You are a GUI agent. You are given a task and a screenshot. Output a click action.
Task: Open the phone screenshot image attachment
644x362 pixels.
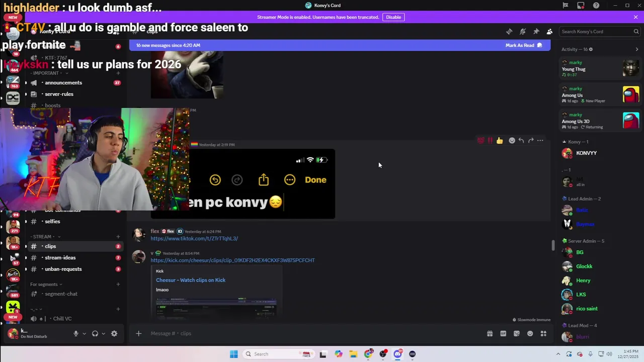click(x=243, y=184)
